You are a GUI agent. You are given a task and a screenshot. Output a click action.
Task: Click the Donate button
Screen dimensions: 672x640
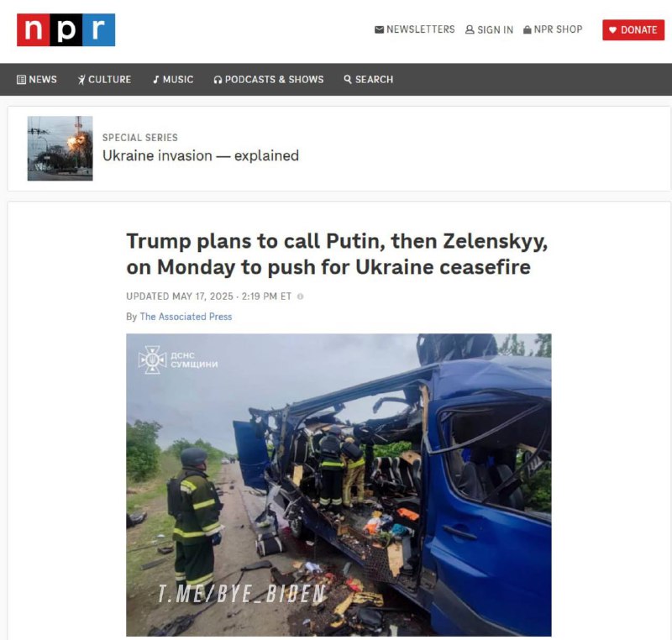coord(633,30)
